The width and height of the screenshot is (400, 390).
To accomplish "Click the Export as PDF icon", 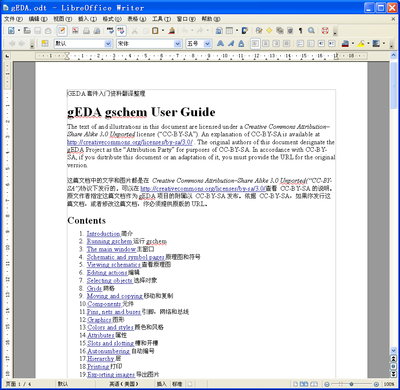I will (x=75, y=31).
